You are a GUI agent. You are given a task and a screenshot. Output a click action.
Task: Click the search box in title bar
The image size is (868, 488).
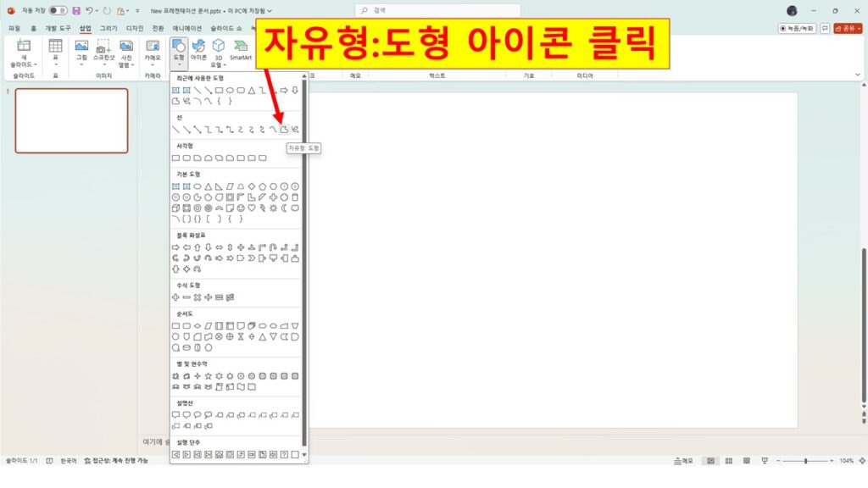pyautogui.click(x=437, y=10)
